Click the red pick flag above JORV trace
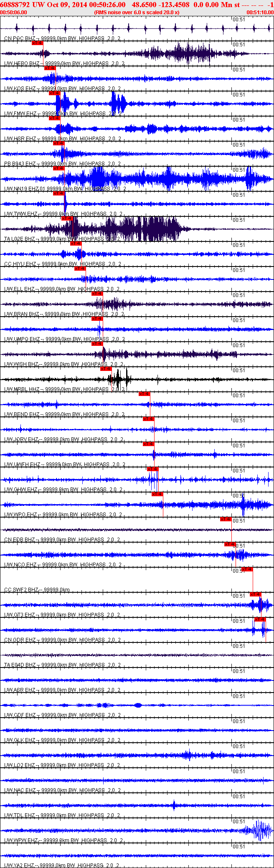Image resolution: width=274 pixels, height=868 pixels. (x=149, y=419)
